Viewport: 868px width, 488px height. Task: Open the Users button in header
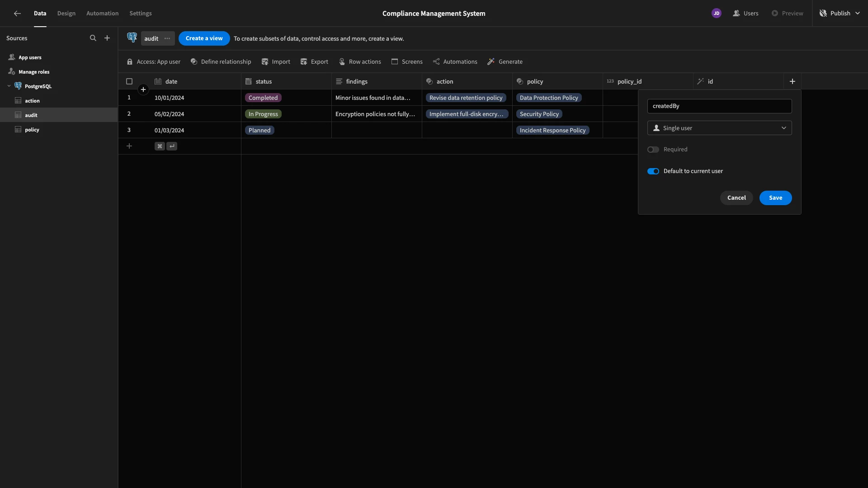(745, 14)
